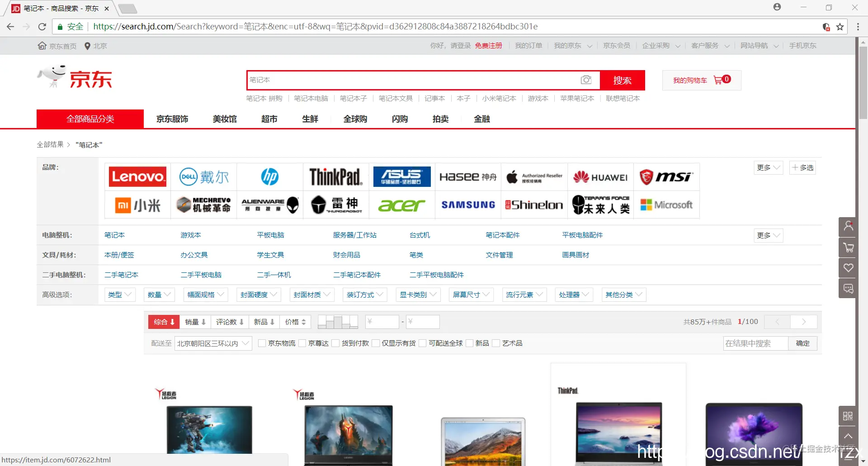
Task: Go to the next results page arrow
Action: coord(803,322)
